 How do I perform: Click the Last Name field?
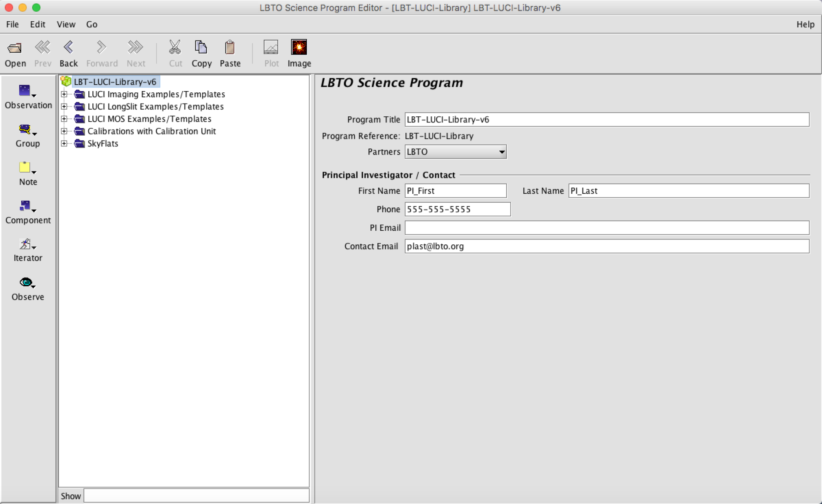pos(689,191)
